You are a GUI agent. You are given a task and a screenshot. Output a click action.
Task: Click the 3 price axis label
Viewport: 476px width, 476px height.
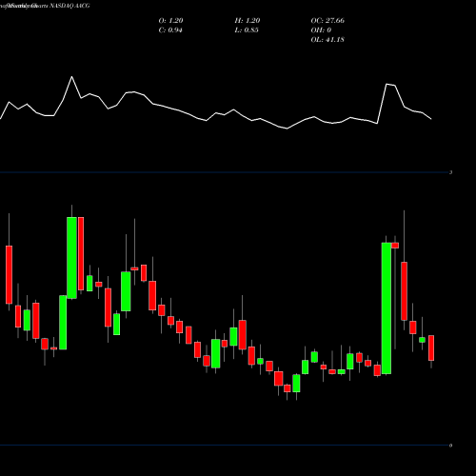click(x=450, y=172)
